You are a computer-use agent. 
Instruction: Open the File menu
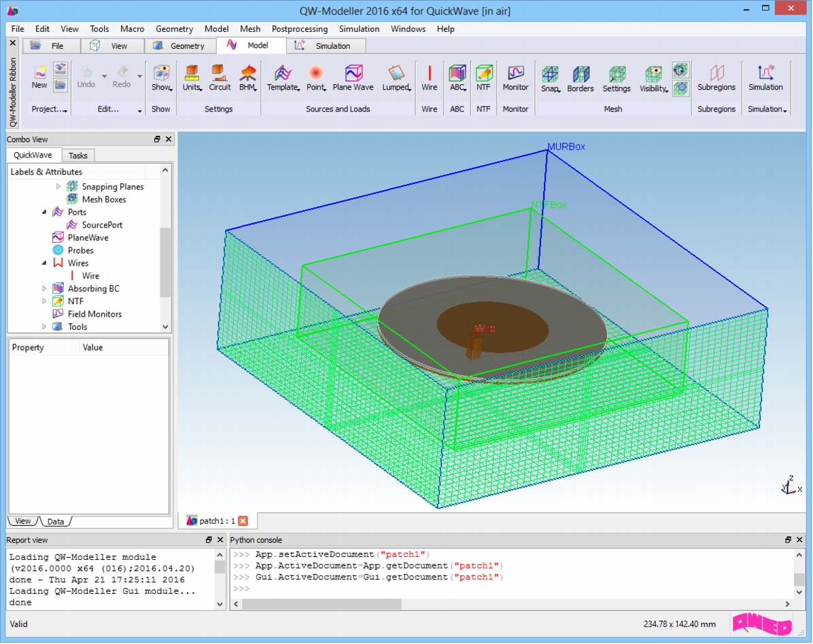pyautogui.click(x=18, y=29)
